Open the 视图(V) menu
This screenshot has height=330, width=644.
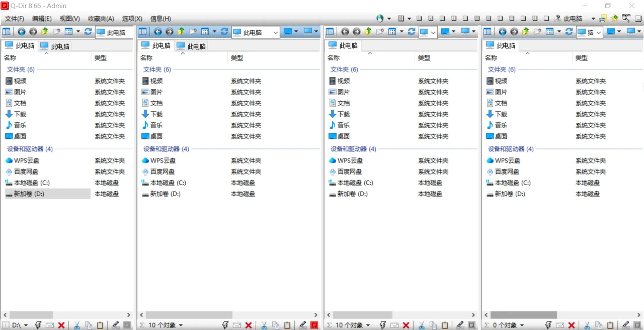click(x=69, y=19)
